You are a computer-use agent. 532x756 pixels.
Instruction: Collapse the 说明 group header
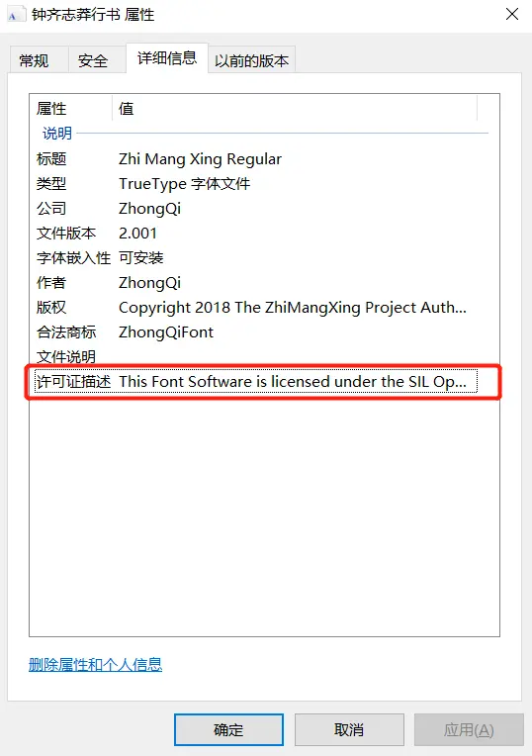click(x=57, y=133)
